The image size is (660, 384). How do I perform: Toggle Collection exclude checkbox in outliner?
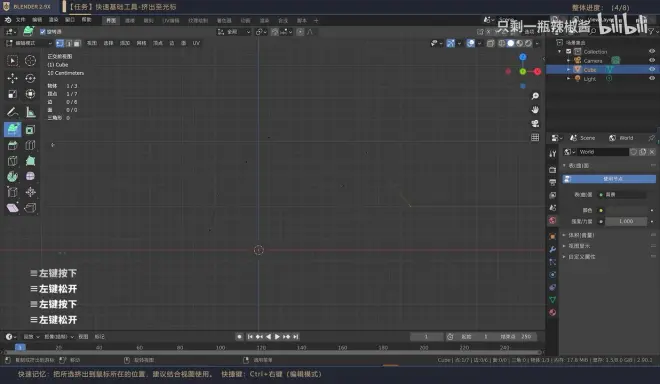click(569, 51)
